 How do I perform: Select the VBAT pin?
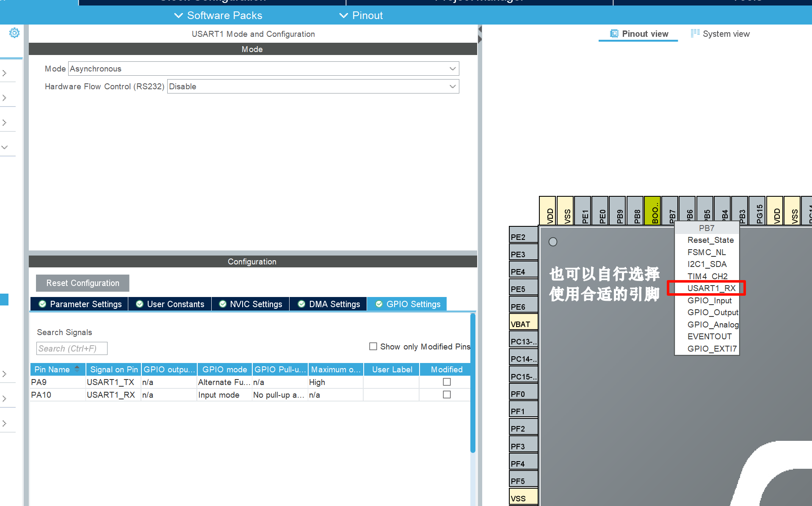(x=523, y=322)
